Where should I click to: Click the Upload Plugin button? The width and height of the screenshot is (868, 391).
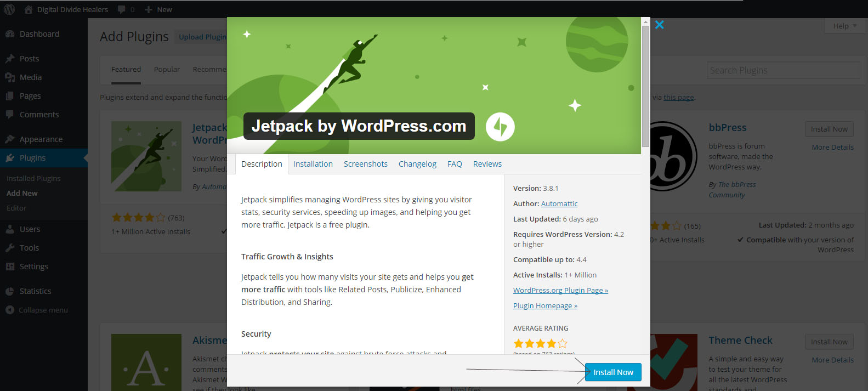pyautogui.click(x=202, y=37)
